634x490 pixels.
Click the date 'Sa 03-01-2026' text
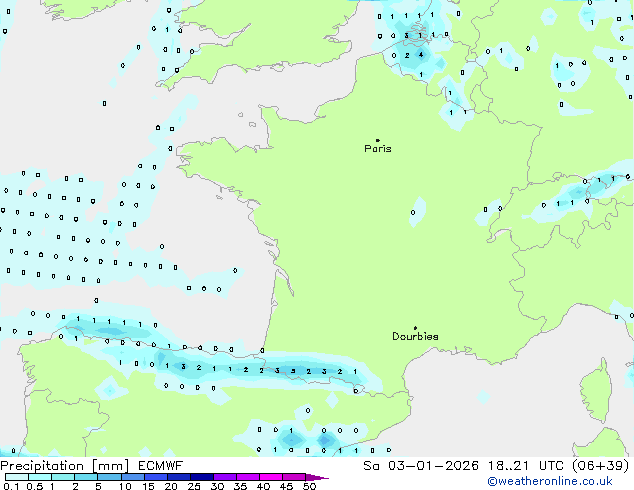(x=421, y=466)
